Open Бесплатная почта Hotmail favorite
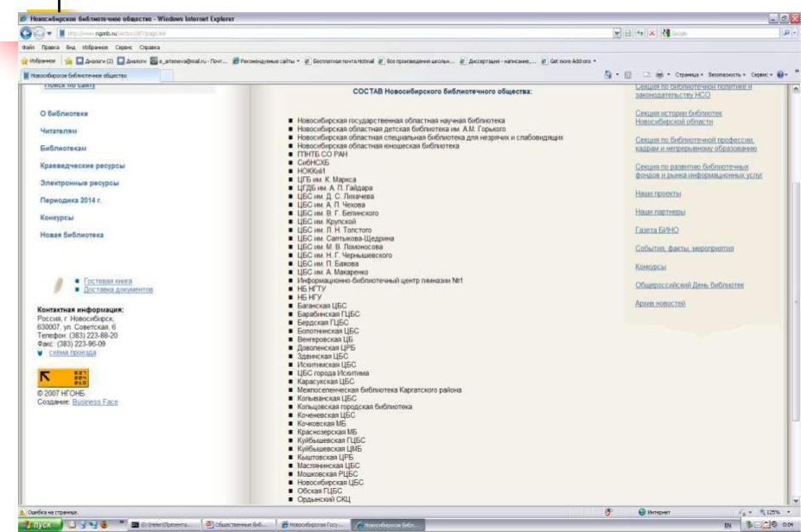This screenshot has height=532, width=801. [x=340, y=60]
